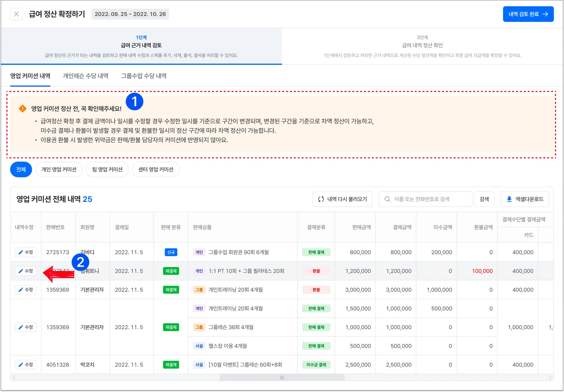The image size is (564, 392).
Task: Open the 그룹수업 수당 내역 tab
Action: coord(143,76)
